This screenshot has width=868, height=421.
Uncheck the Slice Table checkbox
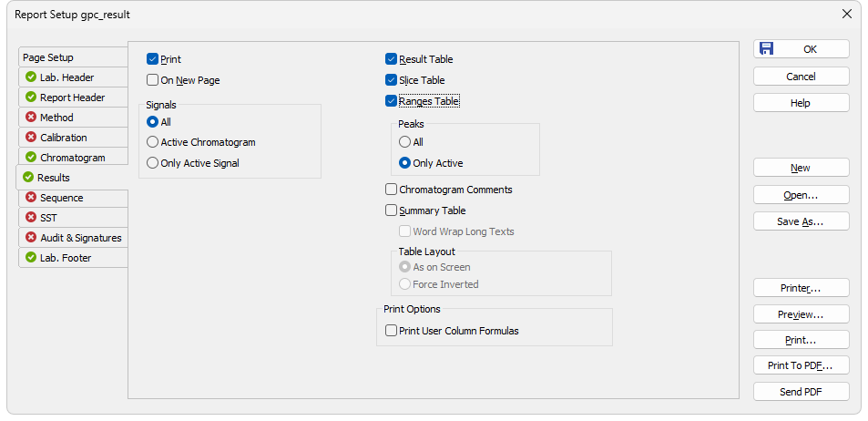(391, 80)
